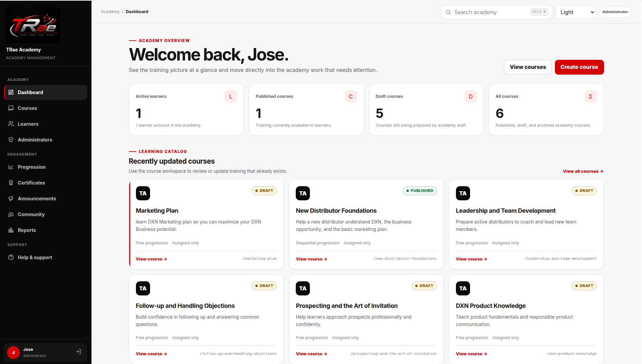Image resolution: width=642 pixels, height=364 pixels.
Task: Click View course on Follow-up and Handling Objections
Action: [x=151, y=354]
